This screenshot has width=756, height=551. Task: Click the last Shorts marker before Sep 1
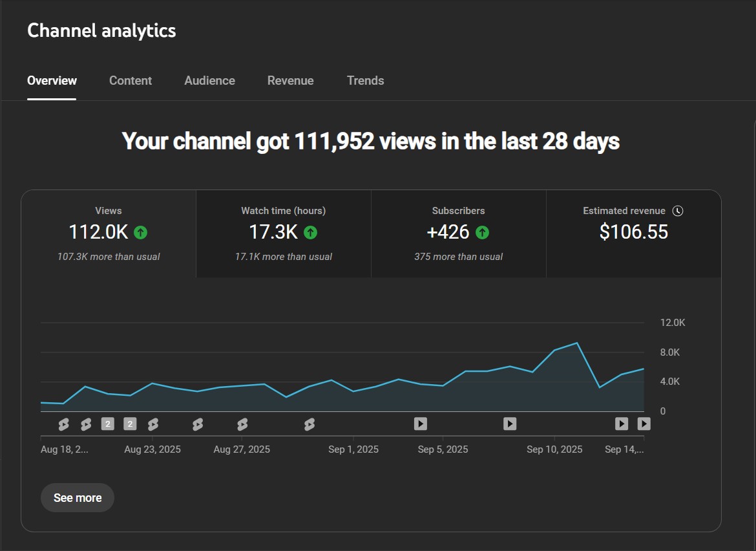coord(310,424)
